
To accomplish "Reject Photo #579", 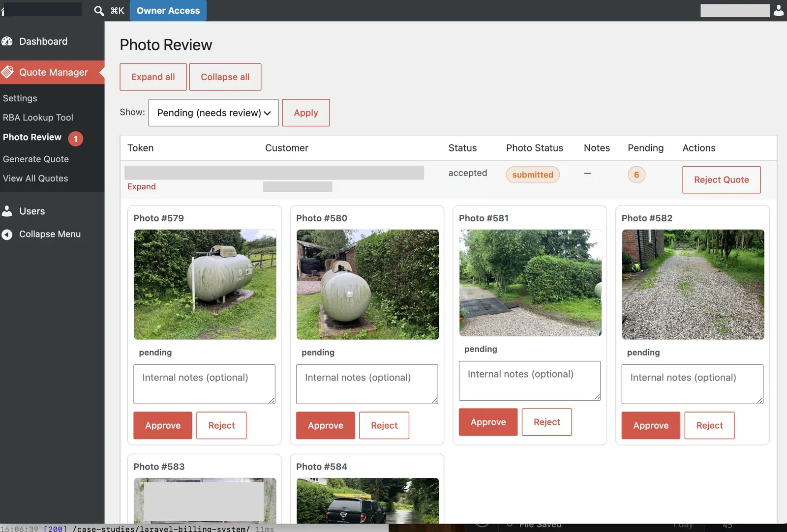I will tap(221, 425).
